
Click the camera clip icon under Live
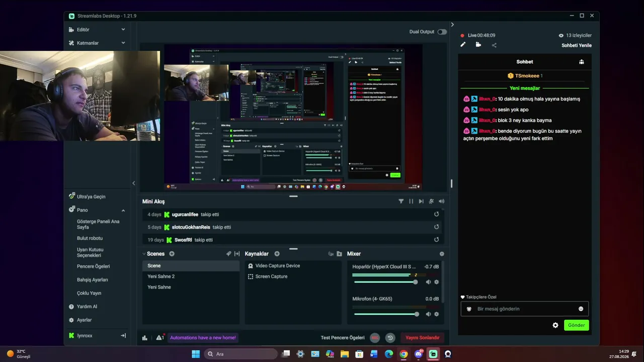(x=478, y=45)
